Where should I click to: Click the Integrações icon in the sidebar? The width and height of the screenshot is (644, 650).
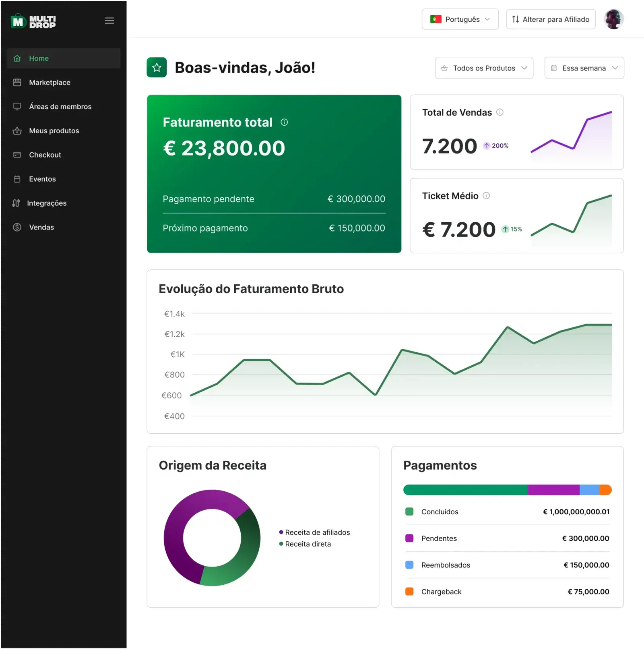click(16, 203)
